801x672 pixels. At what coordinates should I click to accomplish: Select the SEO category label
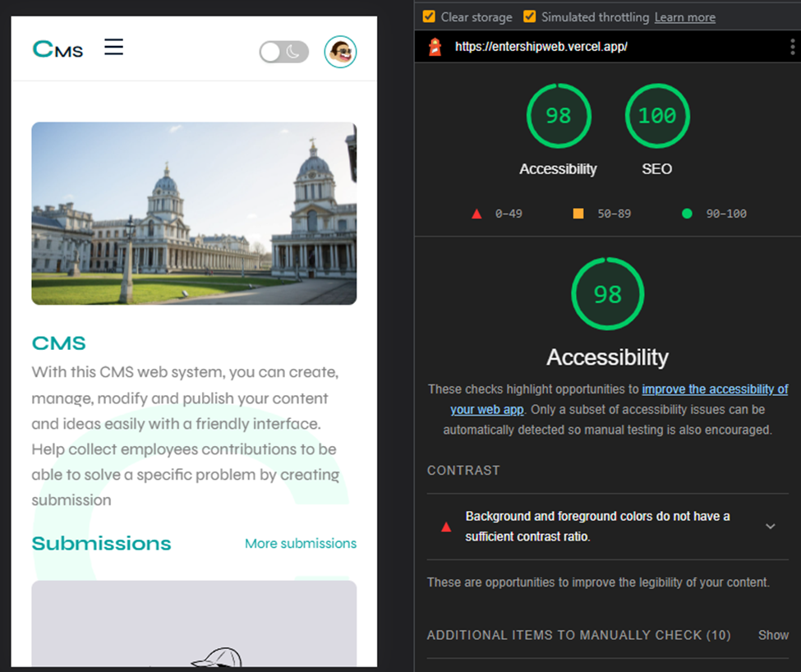pyautogui.click(x=656, y=169)
